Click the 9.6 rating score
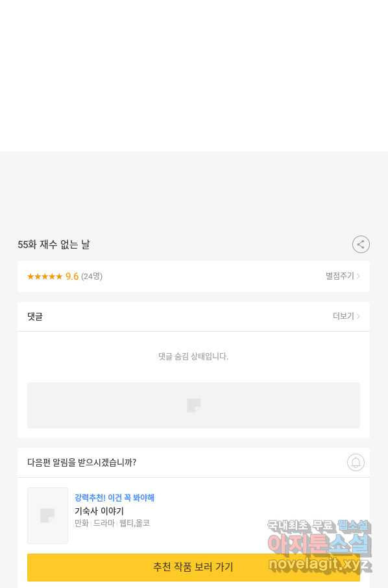Screen dimensions: 388x588 point(72,276)
